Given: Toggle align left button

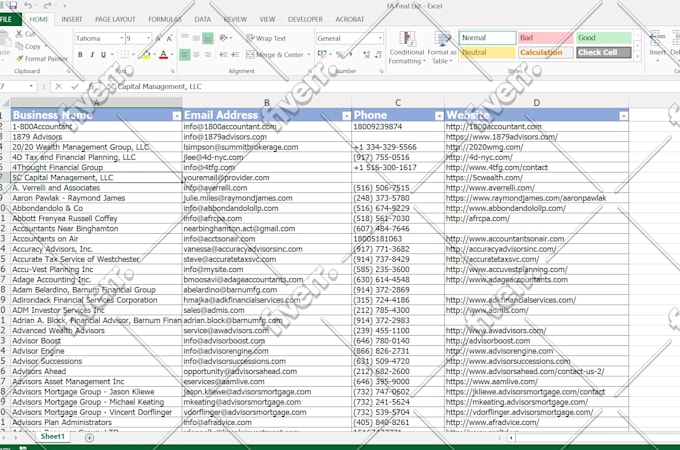Looking at the screenshot, I should pos(185,55).
